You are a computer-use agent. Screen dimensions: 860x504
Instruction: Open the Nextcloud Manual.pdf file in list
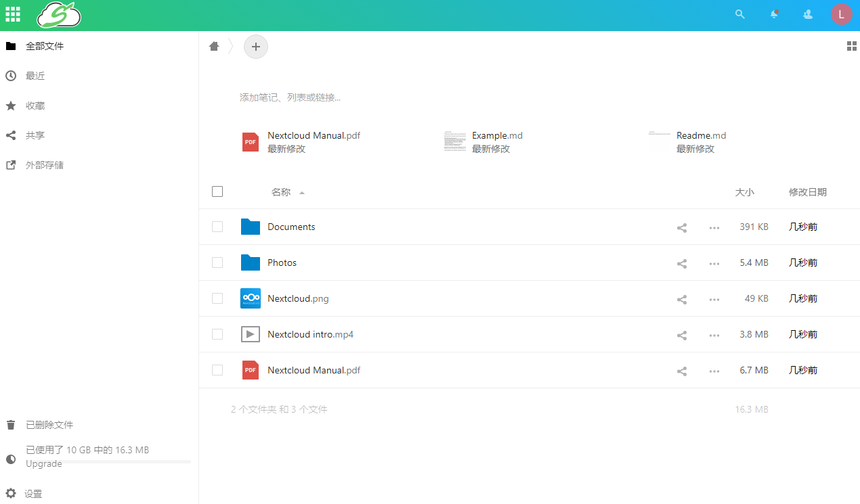[x=314, y=370]
